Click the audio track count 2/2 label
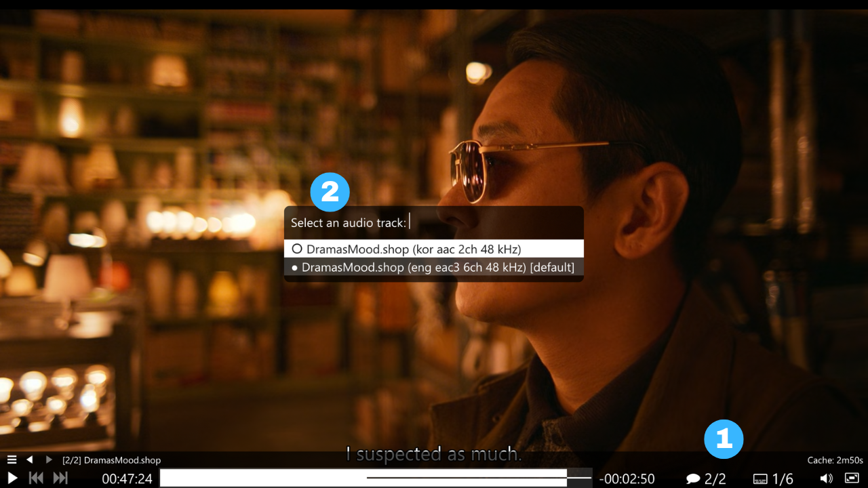Viewport: 868px width, 488px height. (x=714, y=478)
